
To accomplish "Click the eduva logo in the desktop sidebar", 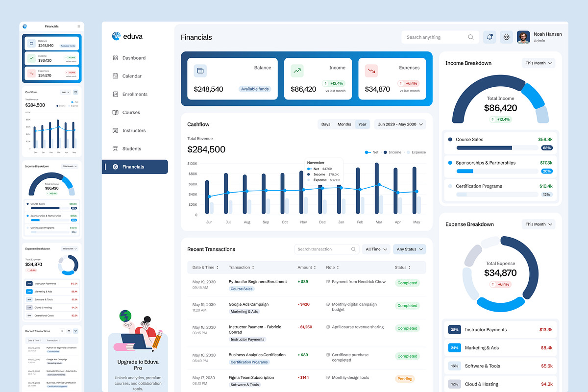I will (127, 36).
